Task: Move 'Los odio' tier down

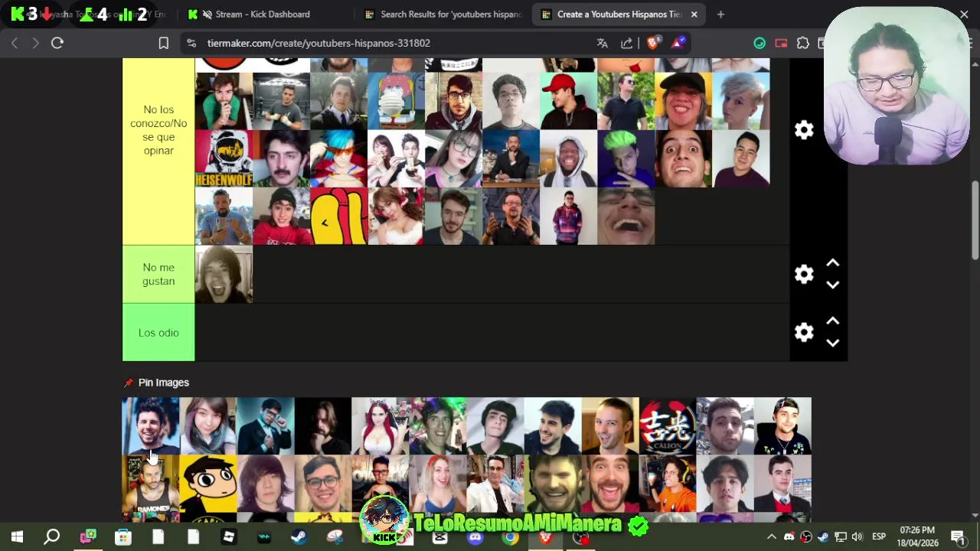Action: 833,343
